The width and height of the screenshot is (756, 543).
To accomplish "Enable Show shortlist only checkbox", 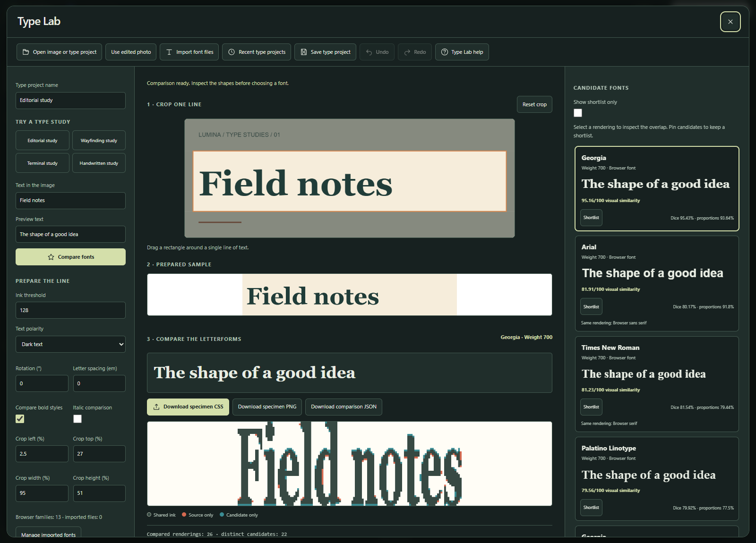I will click(578, 113).
